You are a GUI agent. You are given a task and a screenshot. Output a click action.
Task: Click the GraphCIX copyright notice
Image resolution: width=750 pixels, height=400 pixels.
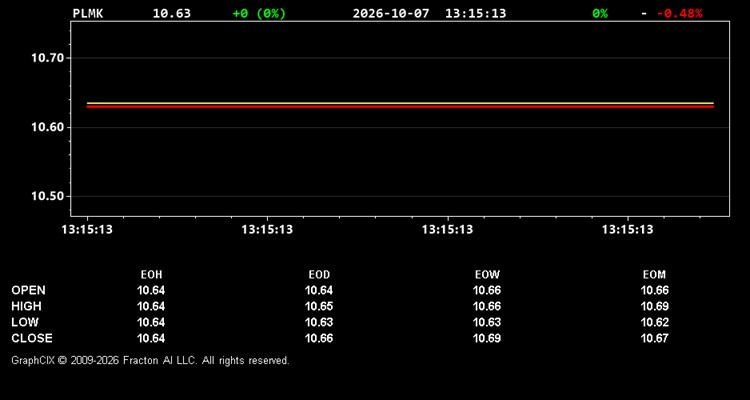(150, 360)
